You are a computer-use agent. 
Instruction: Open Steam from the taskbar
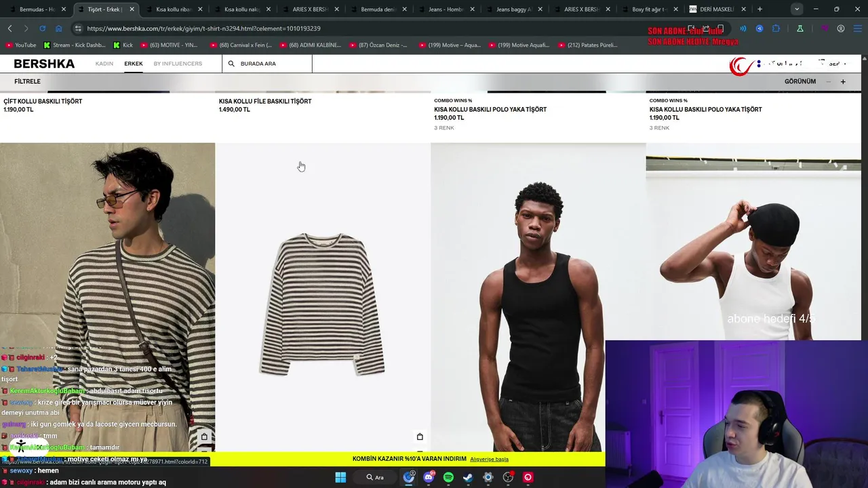point(468,477)
